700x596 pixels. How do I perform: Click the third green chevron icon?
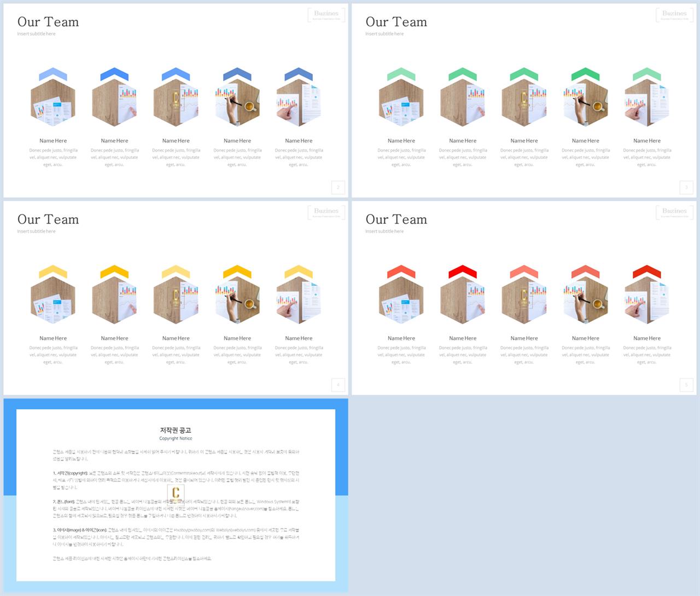click(524, 74)
